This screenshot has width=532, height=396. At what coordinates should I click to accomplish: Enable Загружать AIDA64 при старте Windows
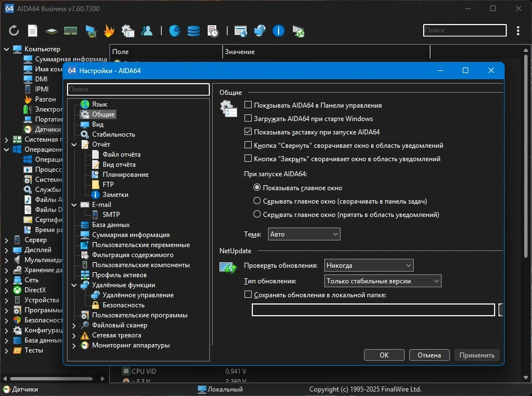click(x=248, y=118)
